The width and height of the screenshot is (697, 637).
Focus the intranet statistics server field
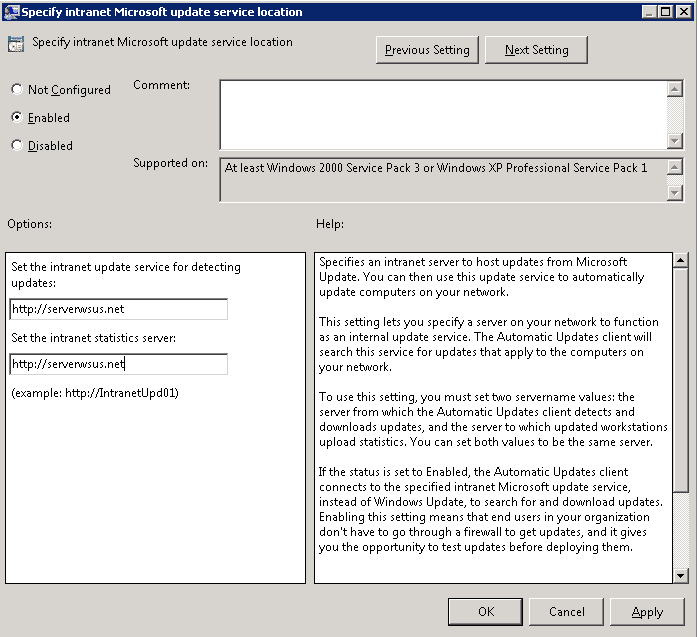click(119, 364)
